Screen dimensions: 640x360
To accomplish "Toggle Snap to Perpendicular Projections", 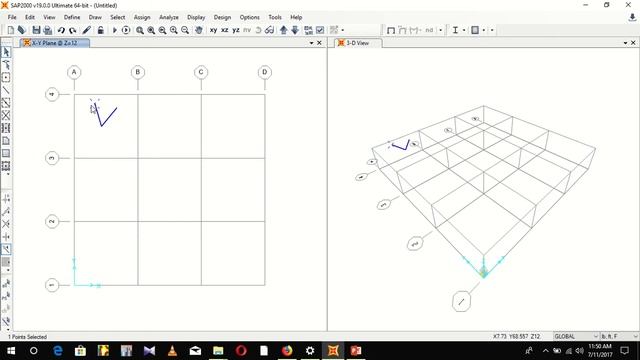I will tap(6, 237).
